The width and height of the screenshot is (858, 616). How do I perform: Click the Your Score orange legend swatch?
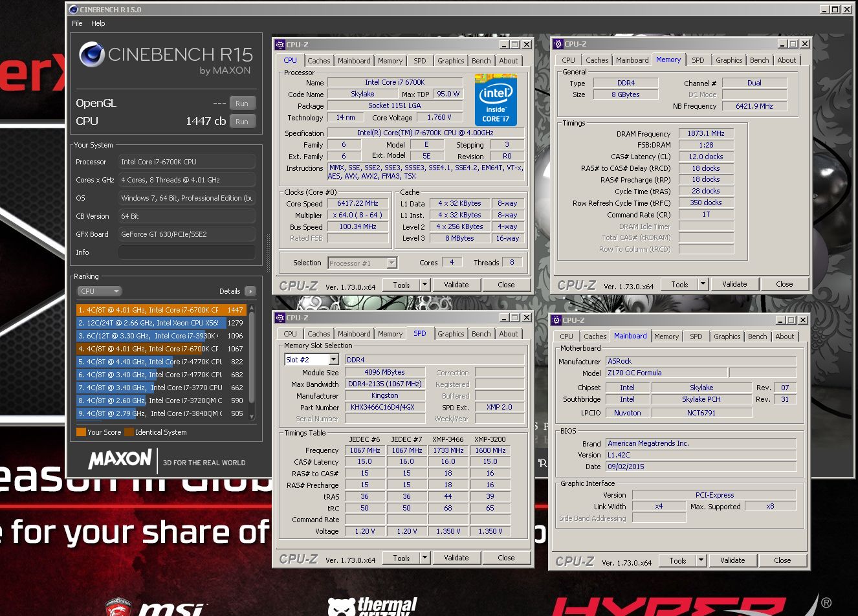click(x=81, y=432)
